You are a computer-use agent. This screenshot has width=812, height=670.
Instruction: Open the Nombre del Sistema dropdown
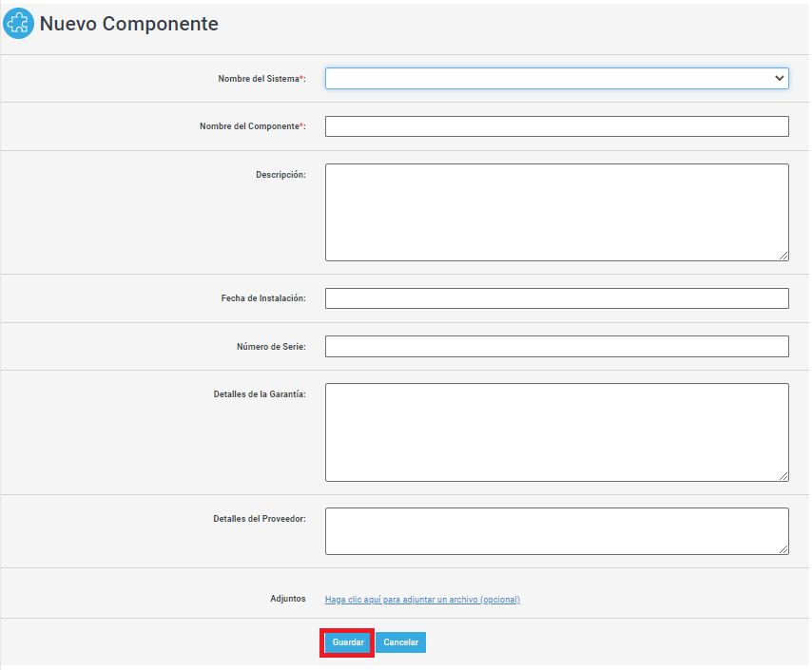556,78
